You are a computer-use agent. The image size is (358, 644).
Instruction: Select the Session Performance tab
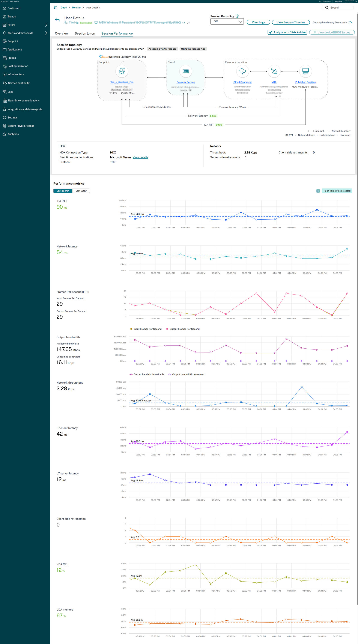pos(117,33)
